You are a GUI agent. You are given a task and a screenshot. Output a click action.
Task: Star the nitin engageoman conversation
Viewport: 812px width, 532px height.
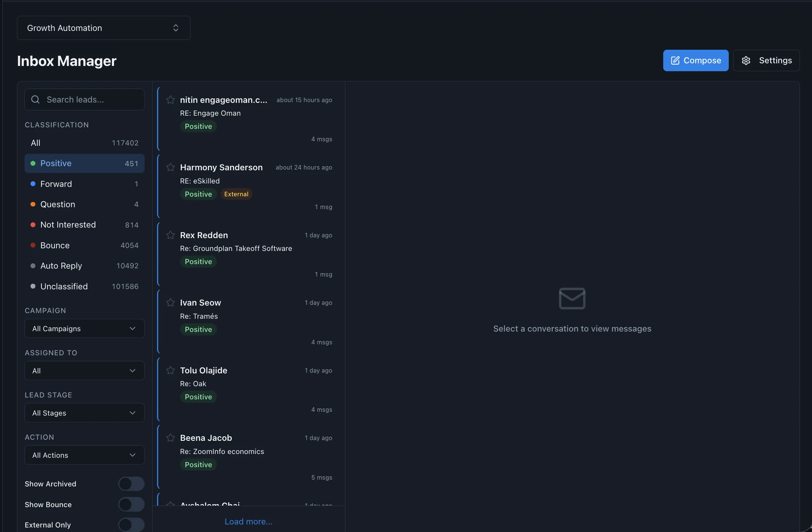170,99
